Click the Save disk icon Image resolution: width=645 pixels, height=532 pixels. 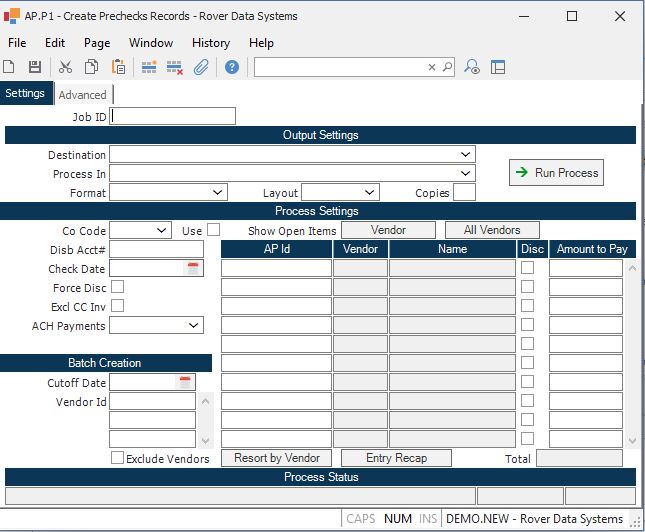(x=35, y=67)
